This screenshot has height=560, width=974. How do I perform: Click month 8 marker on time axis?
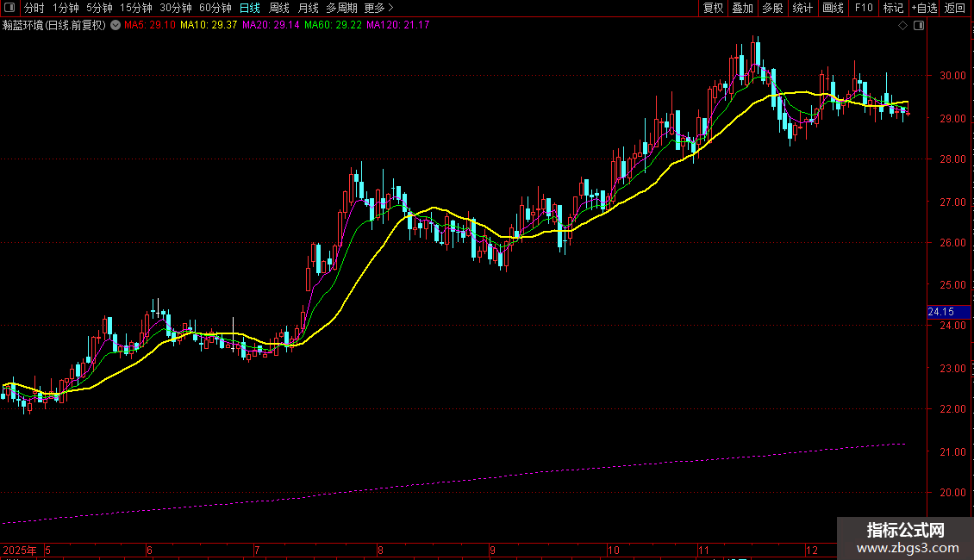pos(380,550)
